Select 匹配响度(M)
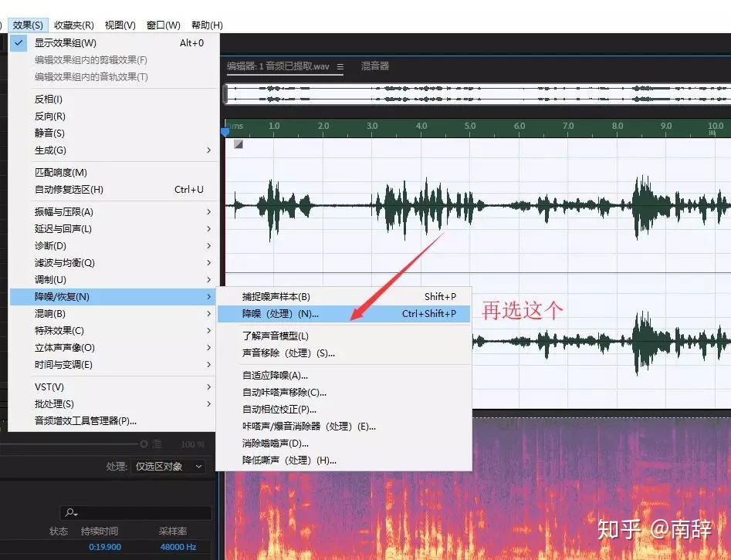 (x=113, y=172)
